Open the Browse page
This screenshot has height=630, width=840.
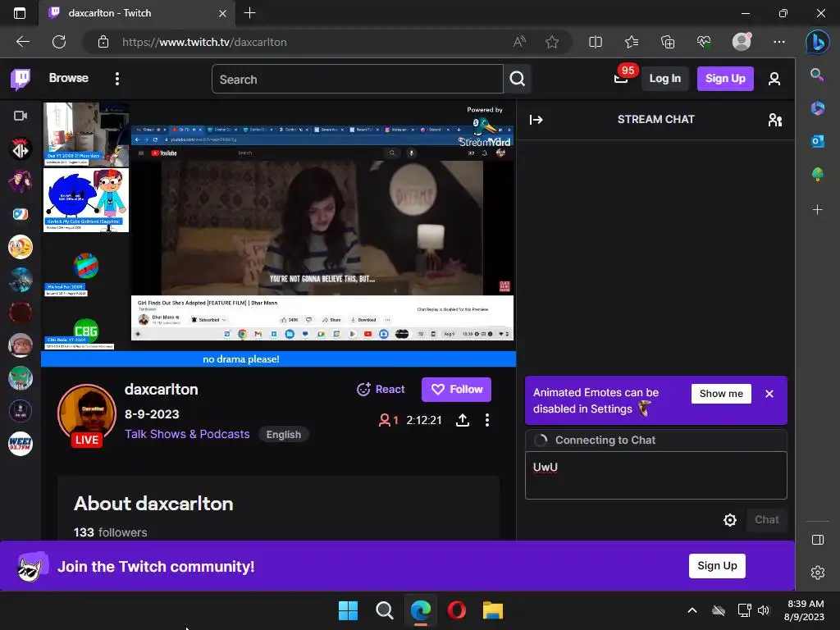(69, 78)
